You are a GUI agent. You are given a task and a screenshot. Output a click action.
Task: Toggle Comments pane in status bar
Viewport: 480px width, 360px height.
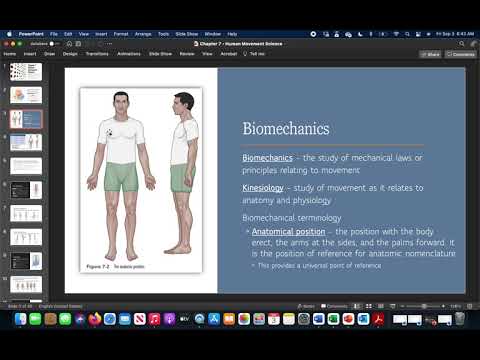(334, 306)
